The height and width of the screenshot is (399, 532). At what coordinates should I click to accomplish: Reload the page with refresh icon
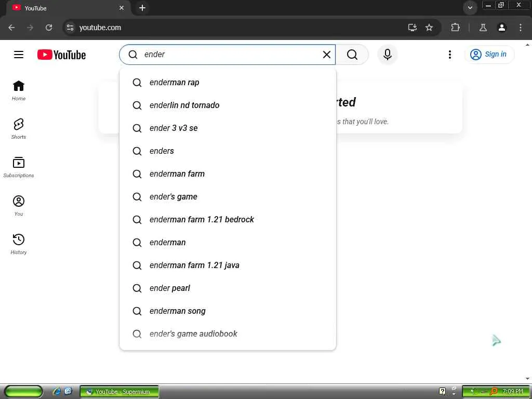pos(49,28)
